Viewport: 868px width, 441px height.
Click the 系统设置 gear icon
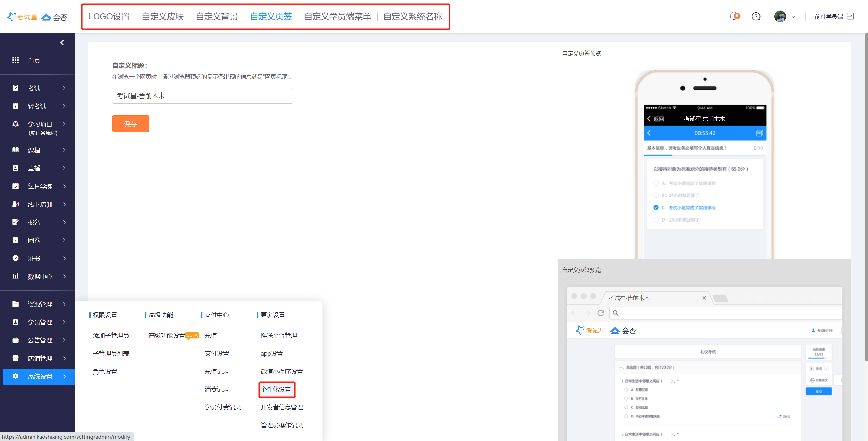point(15,376)
